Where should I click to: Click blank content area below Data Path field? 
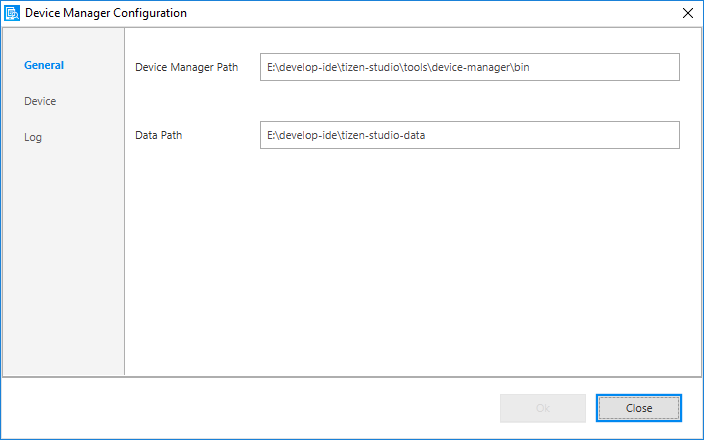click(410, 260)
